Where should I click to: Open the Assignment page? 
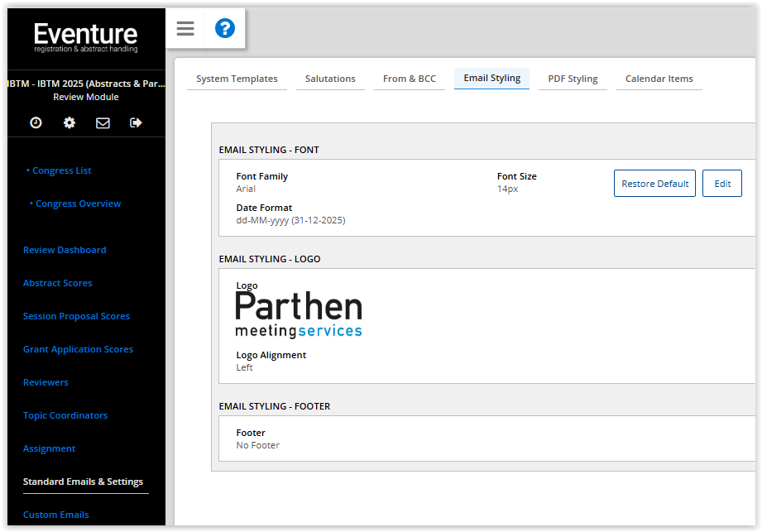49,448
